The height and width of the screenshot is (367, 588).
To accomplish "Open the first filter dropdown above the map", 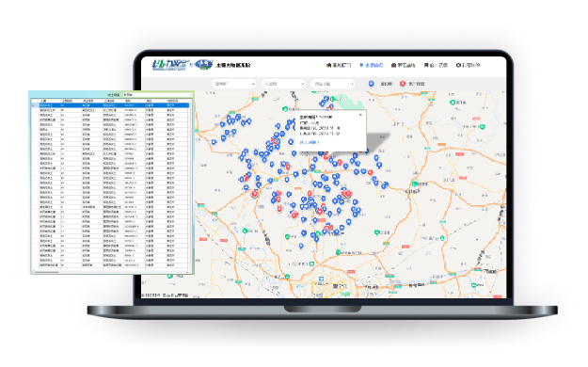I will [x=234, y=84].
